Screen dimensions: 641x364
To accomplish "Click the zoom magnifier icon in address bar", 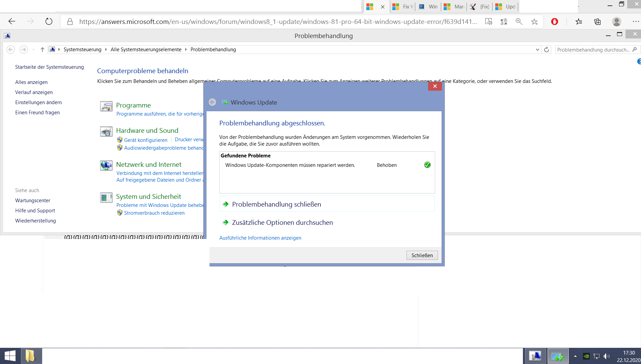I will (x=519, y=22).
